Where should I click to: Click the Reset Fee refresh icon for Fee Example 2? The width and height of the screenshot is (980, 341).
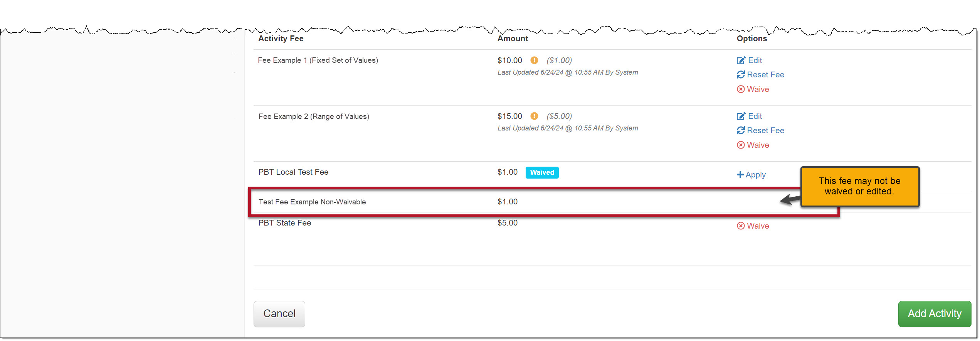[741, 130]
